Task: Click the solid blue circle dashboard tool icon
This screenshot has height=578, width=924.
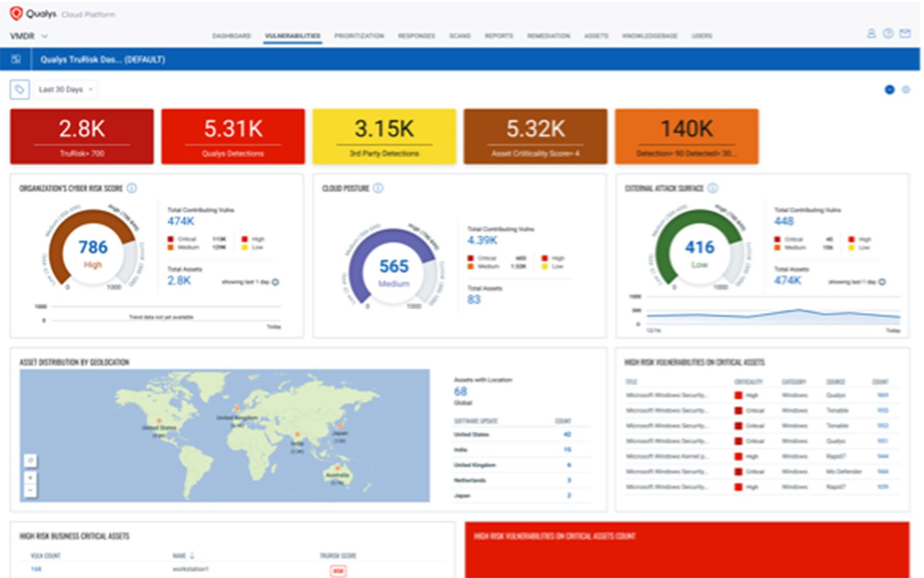Action: coord(889,90)
